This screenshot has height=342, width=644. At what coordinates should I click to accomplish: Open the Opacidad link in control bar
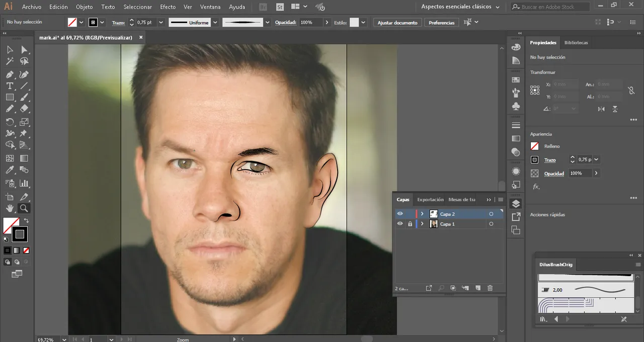(x=286, y=23)
